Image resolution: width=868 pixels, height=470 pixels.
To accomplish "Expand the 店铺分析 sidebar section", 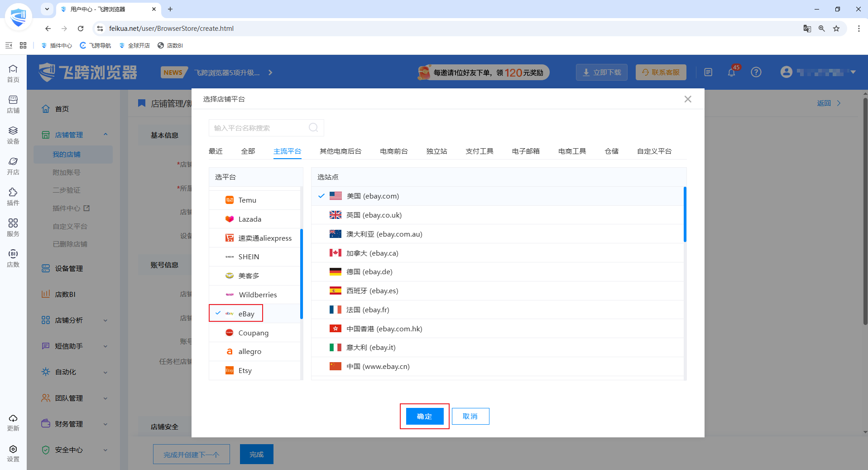I will pos(105,320).
